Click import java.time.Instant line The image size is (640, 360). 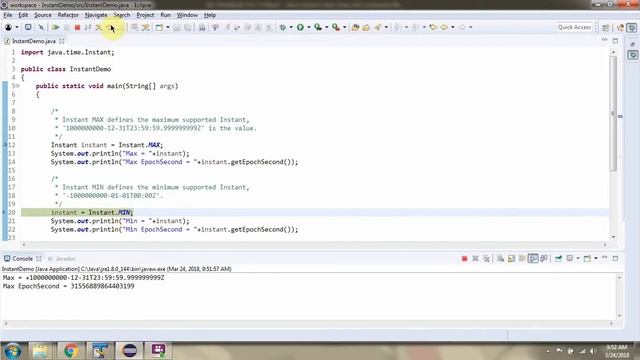[x=68, y=52]
